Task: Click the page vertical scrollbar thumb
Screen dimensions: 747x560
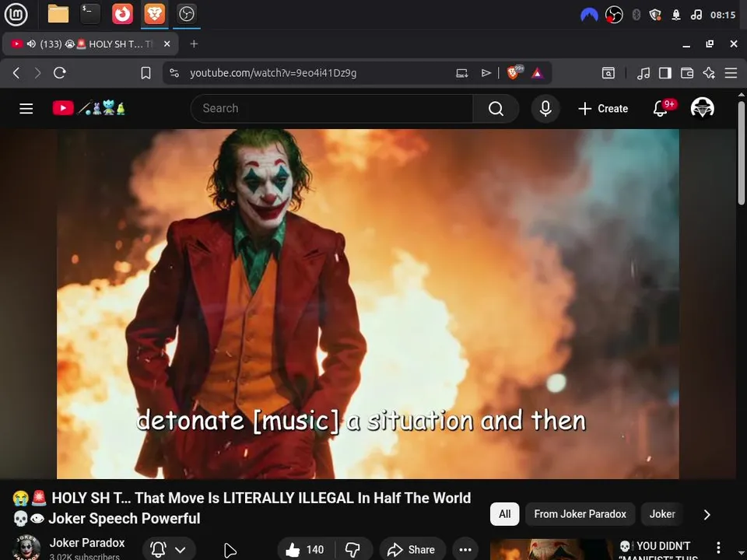Action: (742, 153)
